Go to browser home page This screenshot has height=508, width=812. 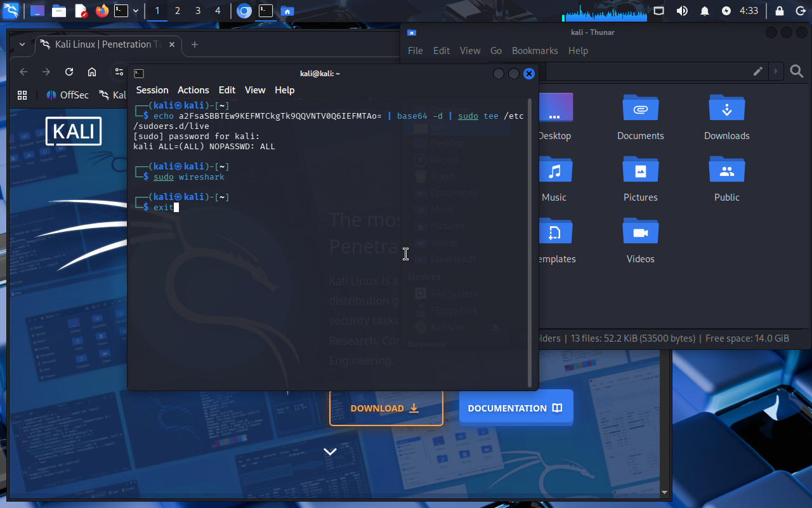point(92,72)
